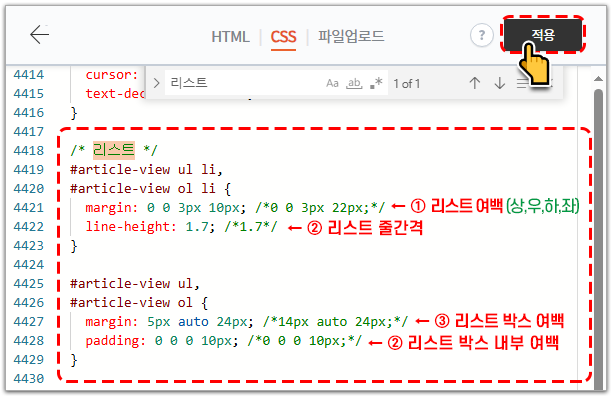Expand the replace field chevron
Image resolution: width=612 pixels, height=396 pixels.
point(157,83)
